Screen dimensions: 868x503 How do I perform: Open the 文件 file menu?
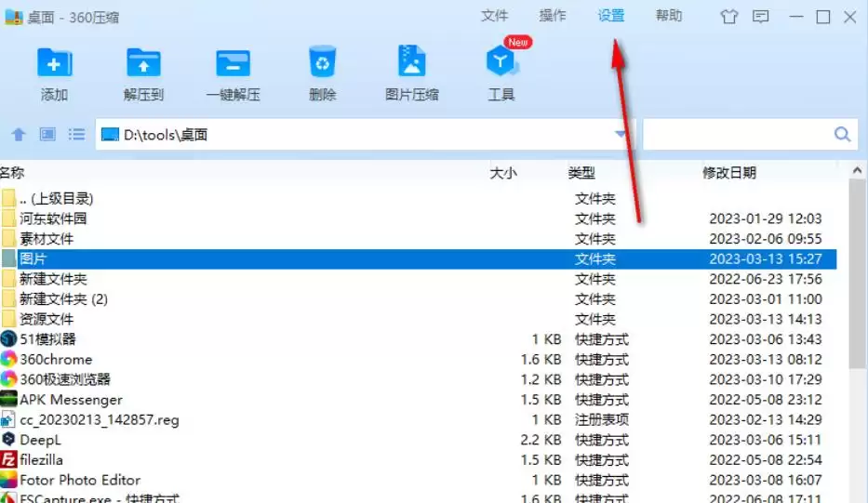[x=494, y=16]
